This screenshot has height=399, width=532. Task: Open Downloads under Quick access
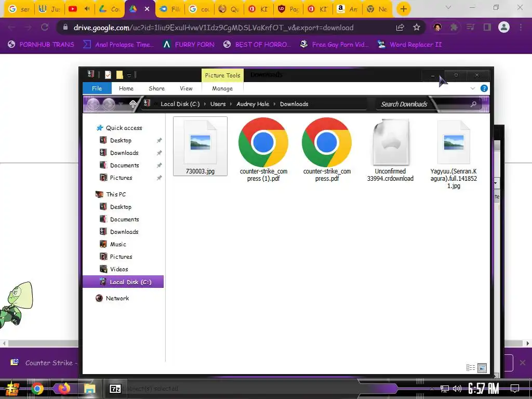[x=124, y=153]
